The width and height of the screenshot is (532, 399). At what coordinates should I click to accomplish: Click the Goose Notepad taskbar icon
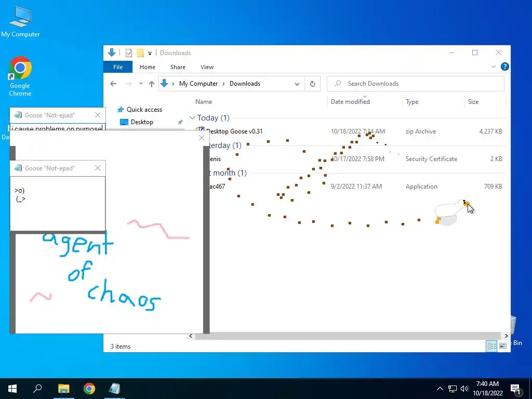pos(114,389)
